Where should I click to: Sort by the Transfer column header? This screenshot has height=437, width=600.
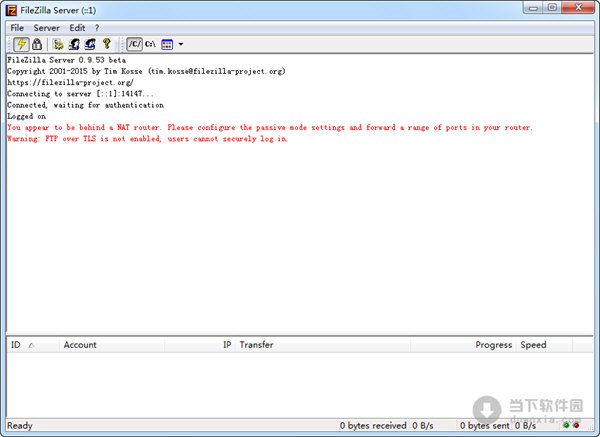coord(323,345)
